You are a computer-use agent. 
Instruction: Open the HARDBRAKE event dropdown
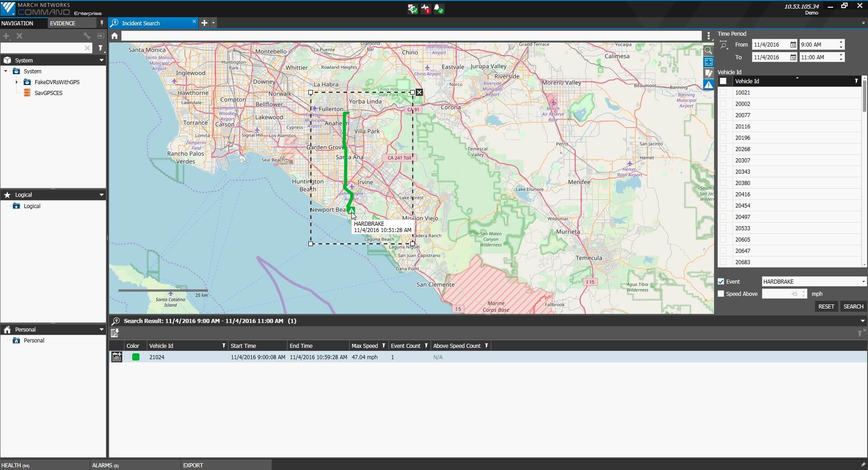tap(814, 281)
